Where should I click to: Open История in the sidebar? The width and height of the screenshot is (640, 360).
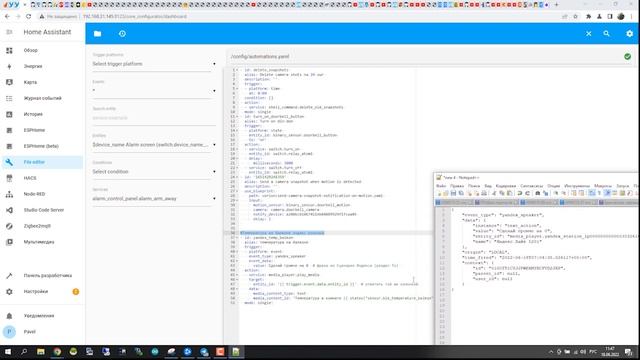[x=42, y=114]
